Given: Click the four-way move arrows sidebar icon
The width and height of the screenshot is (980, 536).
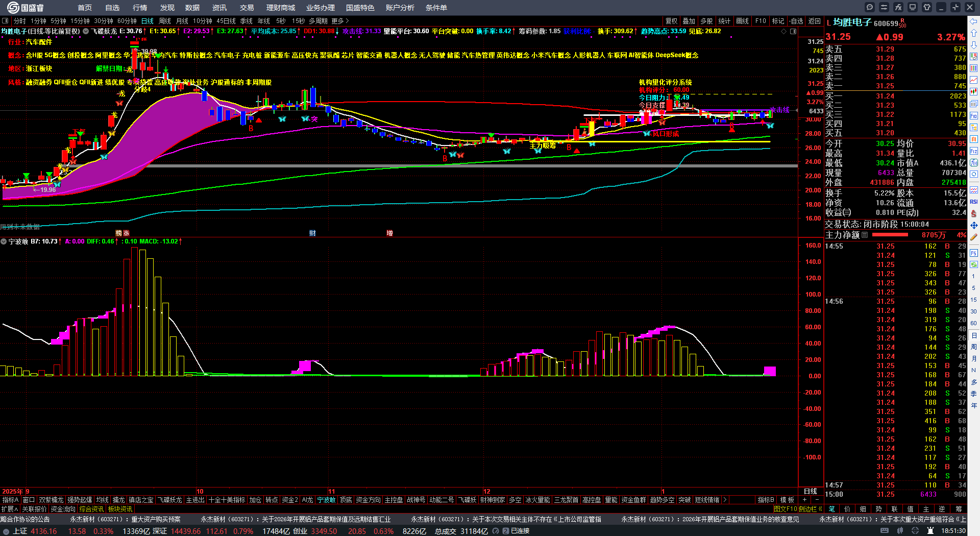Looking at the screenshot, I should coord(974,225).
